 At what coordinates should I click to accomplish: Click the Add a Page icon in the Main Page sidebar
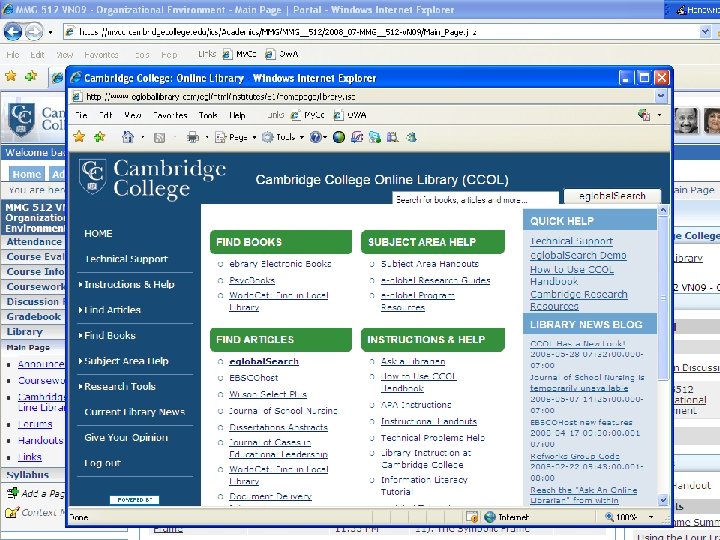12,493
